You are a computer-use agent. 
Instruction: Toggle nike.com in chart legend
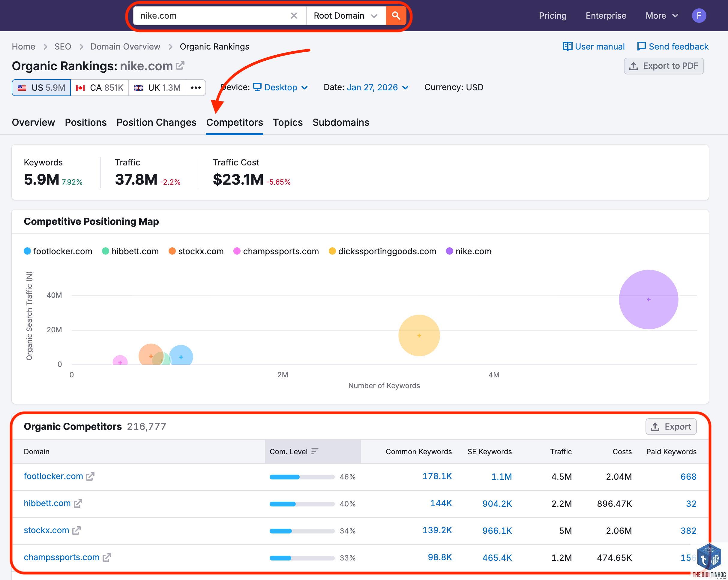click(469, 251)
